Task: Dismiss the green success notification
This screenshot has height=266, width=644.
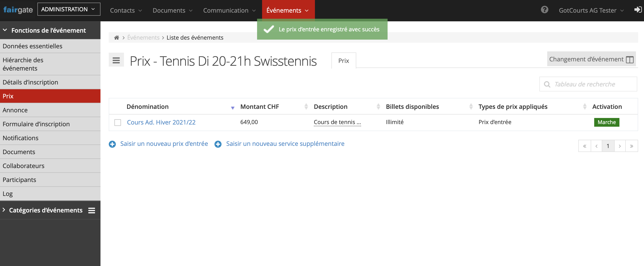Action: point(322,29)
